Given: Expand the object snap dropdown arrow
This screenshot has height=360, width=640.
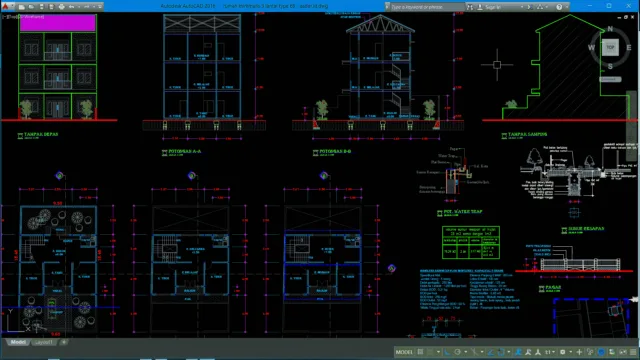Looking at the screenshot, I should (509, 352).
